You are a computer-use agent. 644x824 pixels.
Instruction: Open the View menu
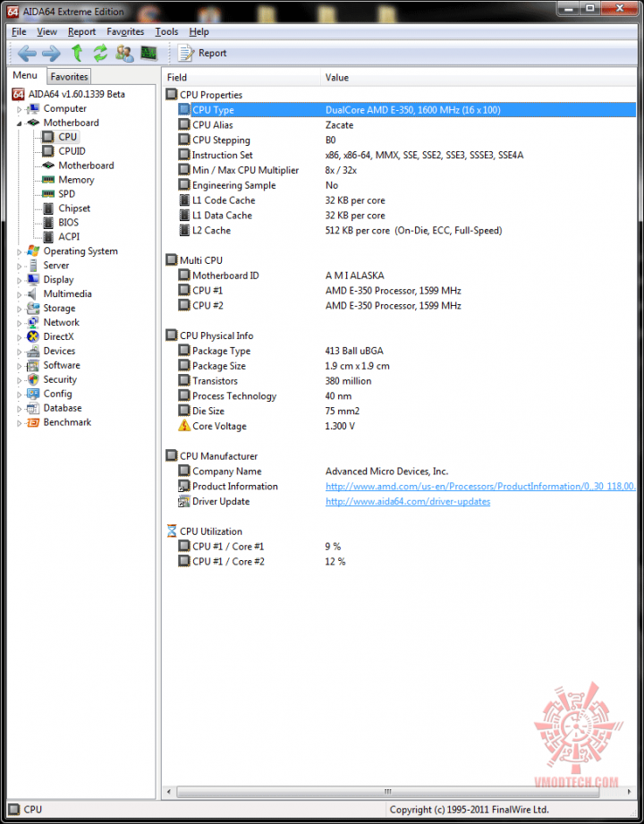coord(47,31)
